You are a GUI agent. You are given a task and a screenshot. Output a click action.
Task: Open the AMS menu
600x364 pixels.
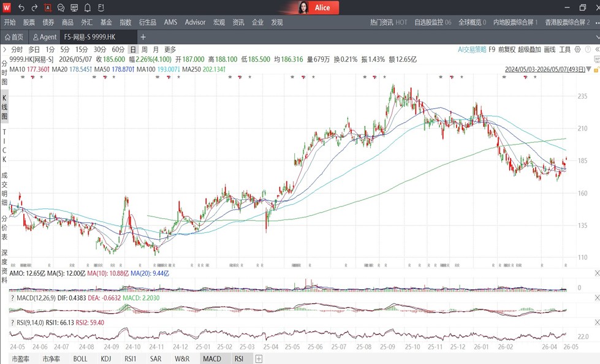click(170, 22)
